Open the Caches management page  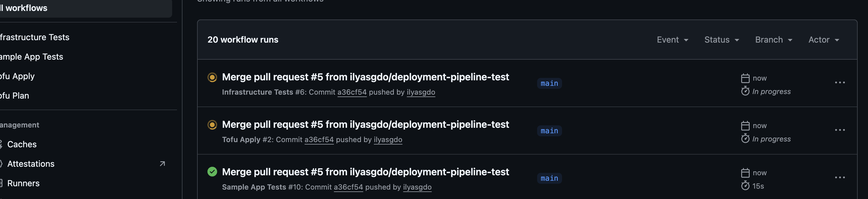coord(22,144)
